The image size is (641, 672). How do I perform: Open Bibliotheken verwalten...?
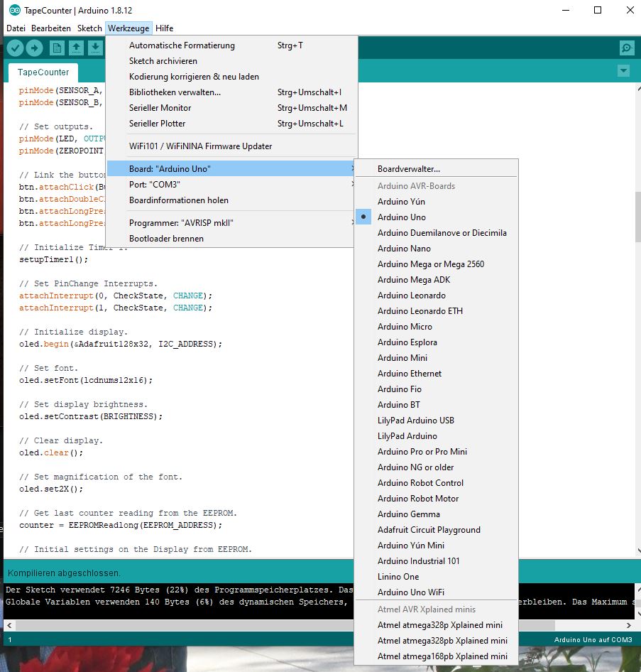coord(231,92)
